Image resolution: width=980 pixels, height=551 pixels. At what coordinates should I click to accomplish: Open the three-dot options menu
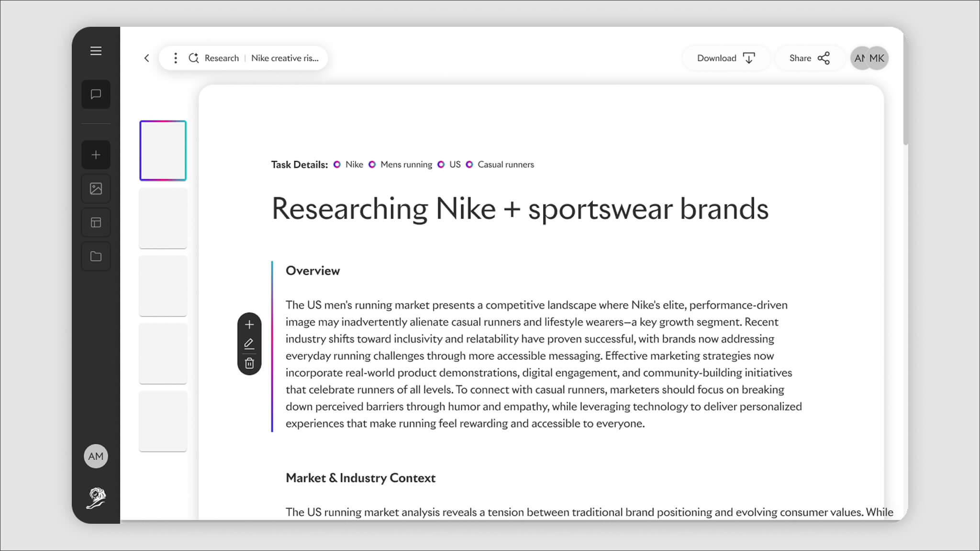[x=176, y=58]
